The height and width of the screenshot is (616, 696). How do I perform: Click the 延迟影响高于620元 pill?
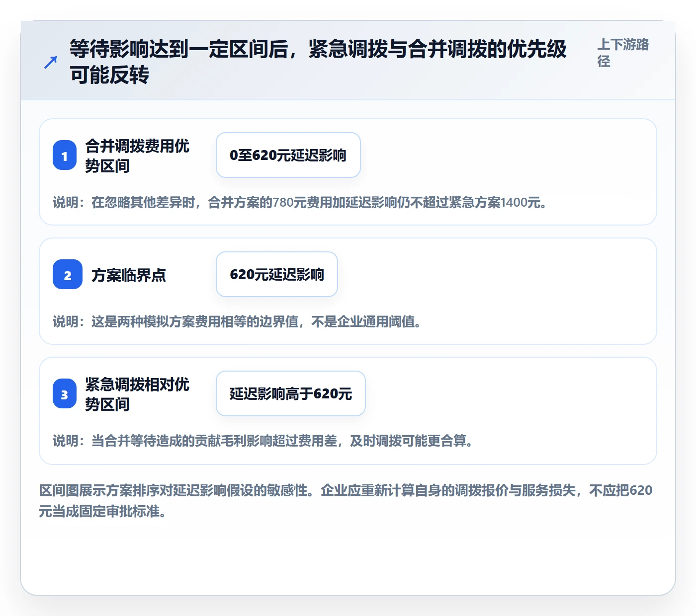coord(291,393)
